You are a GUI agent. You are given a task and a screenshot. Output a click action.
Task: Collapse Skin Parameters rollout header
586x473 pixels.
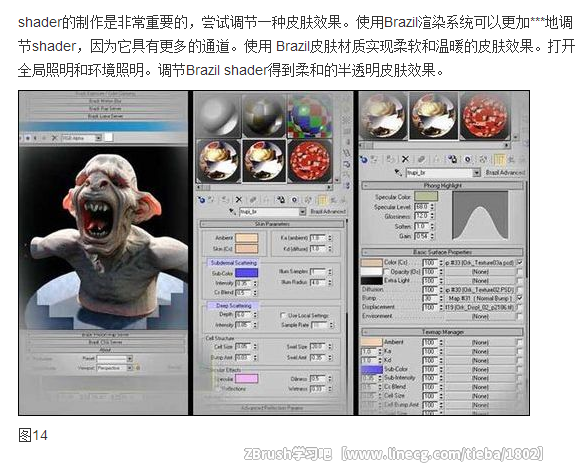tap(272, 224)
